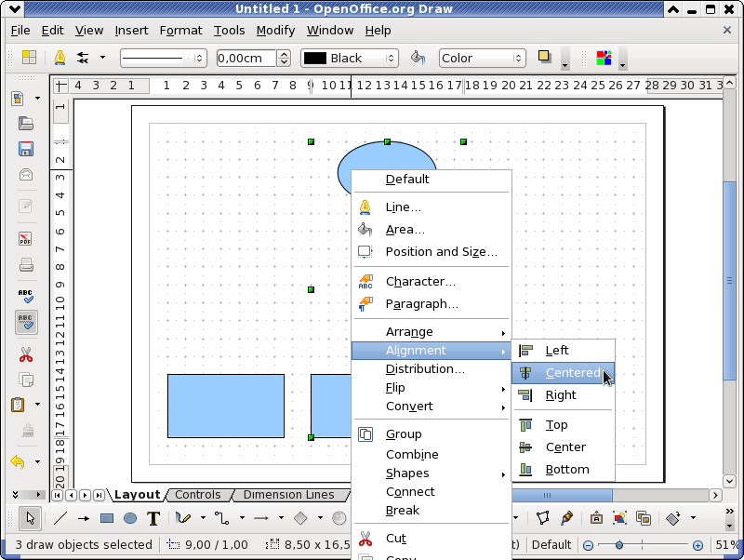Choose Centered in Alignment submenu

564,372
